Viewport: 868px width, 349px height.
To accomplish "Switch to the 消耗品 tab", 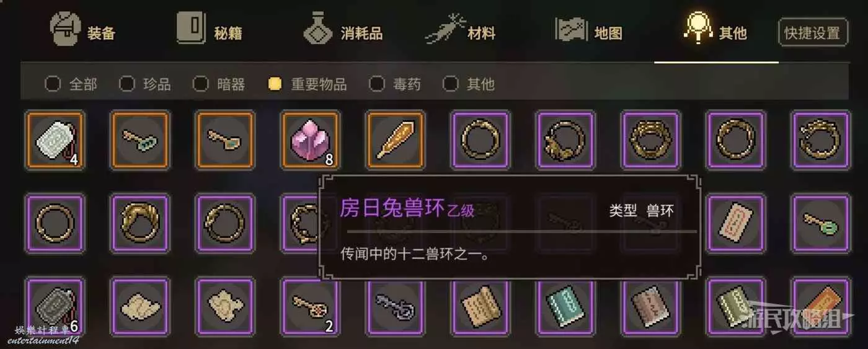I will (x=343, y=32).
